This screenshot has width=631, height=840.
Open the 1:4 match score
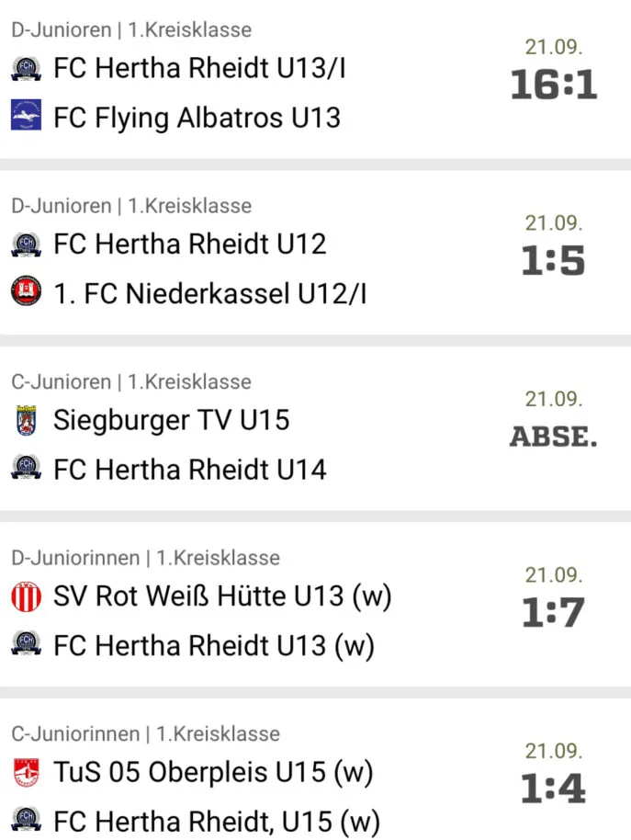pyautogui.click(x=554, y=788)
